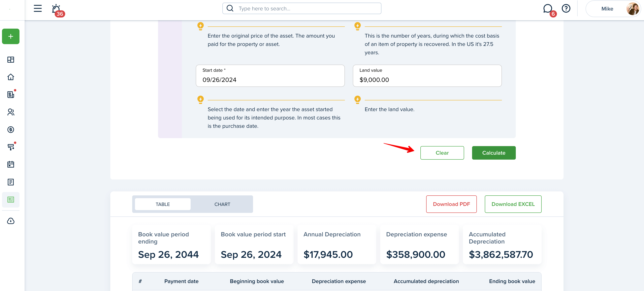
Task: Click the Sep 26, 2044 period ending value
Action: pos(168,254)
